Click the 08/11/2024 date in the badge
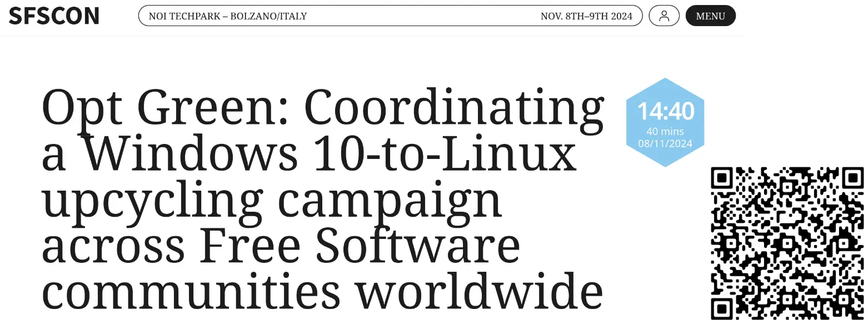Screen dimensions: 868x329 click(x=665, y=143)
